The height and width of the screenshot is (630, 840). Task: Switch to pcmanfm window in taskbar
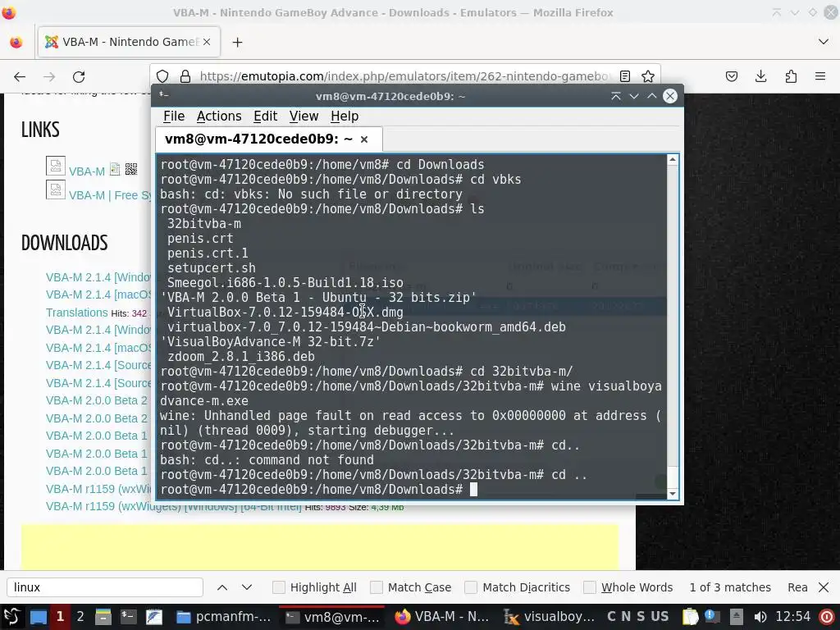pyautogui.click(x=224, y=617)
